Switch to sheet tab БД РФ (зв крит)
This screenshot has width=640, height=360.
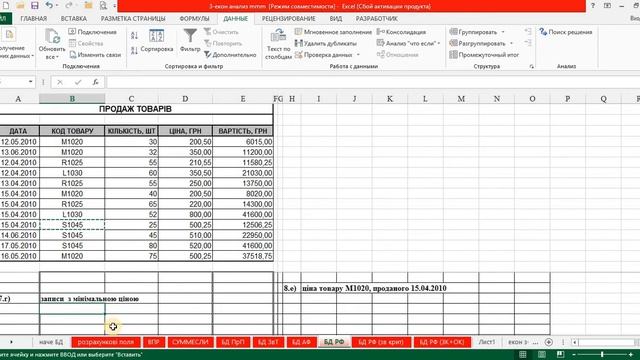381,342
